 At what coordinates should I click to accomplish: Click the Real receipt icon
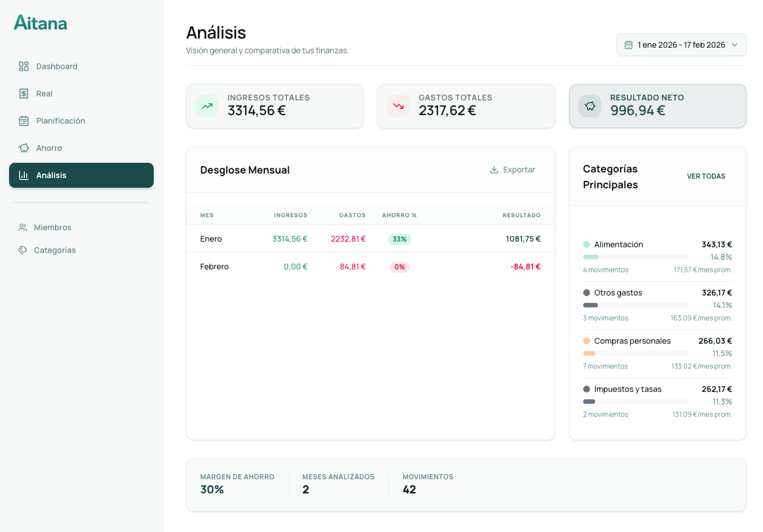point(24,94)
